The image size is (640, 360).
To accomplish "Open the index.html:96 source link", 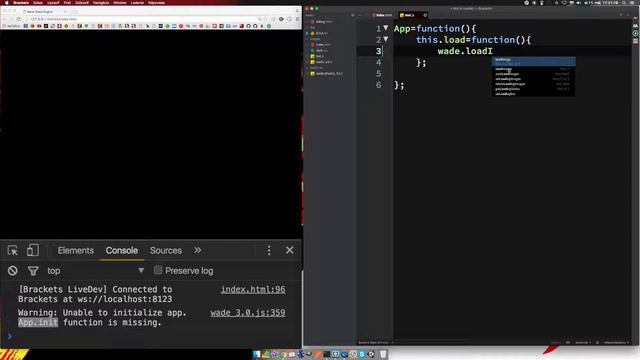I will [x=253, y=289].
